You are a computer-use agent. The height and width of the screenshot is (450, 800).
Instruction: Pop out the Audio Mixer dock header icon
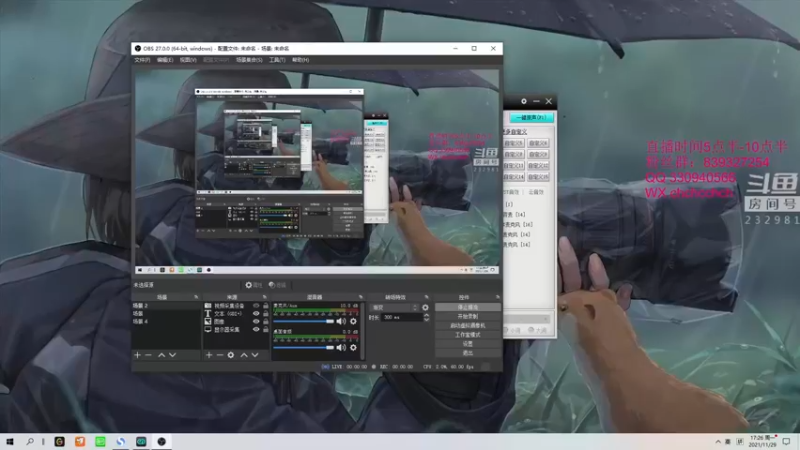coord(361,297)
